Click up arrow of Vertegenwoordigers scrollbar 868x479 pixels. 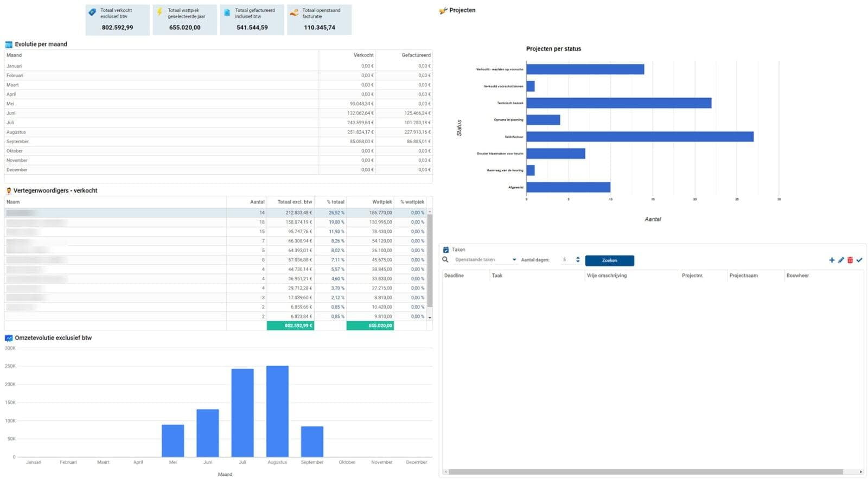click(430, 212)
